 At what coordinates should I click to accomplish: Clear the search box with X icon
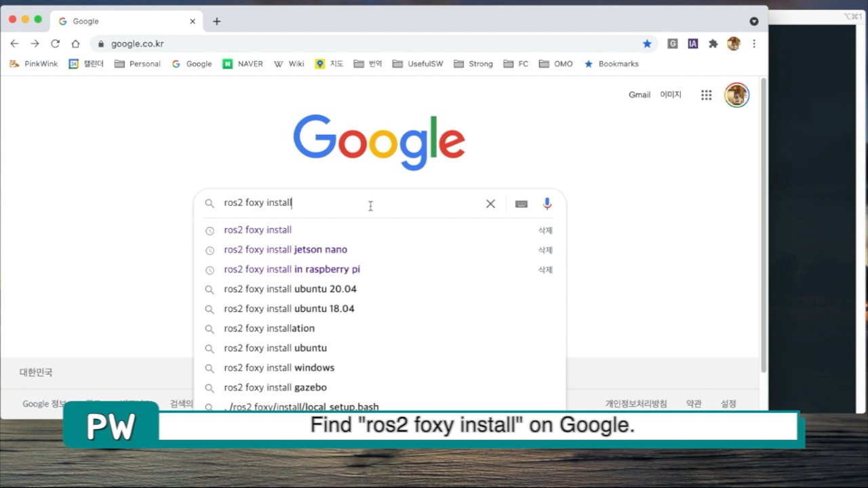(x=490, y=203)
